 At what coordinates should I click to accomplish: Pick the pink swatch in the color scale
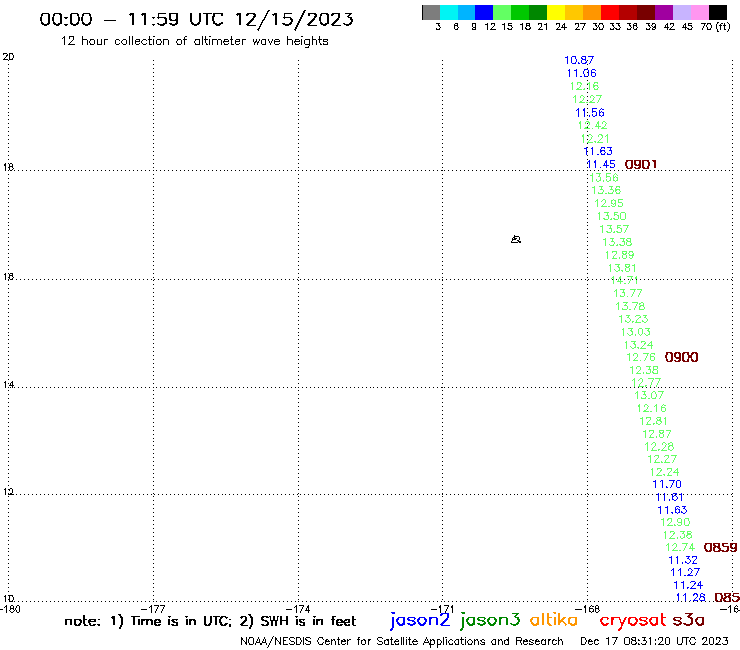pos(699,12)
